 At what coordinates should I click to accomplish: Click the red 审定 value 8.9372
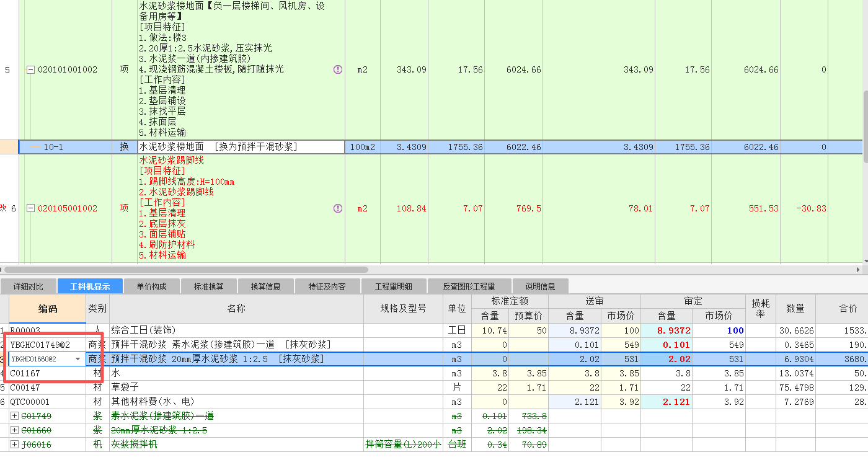[x=673, y=330]
